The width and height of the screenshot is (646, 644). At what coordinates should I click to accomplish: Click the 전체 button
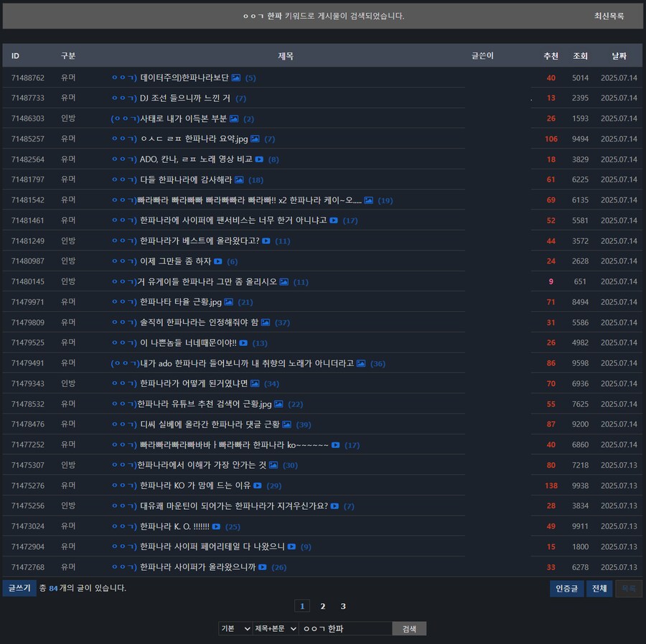599,589
